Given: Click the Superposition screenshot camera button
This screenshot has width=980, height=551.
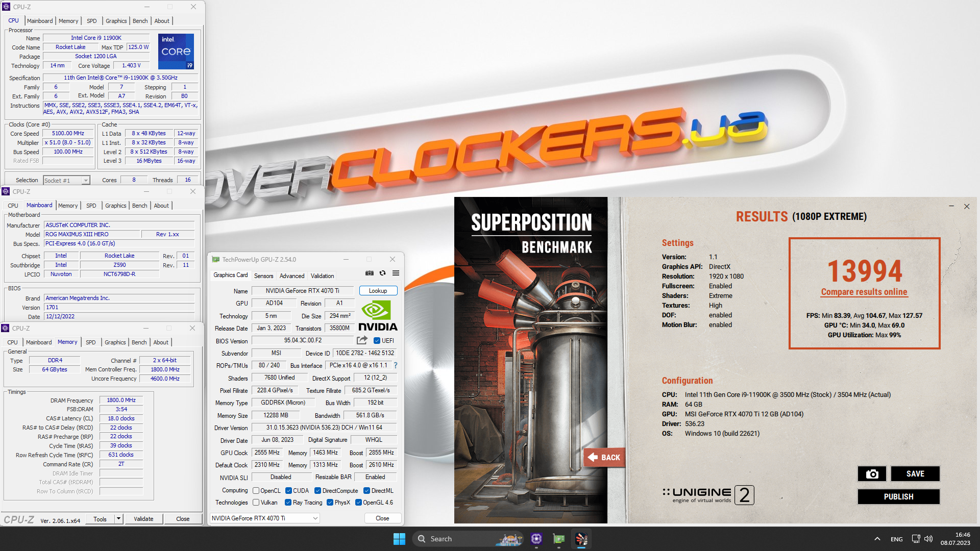Looking at the screenshot, I should point(872,473).
